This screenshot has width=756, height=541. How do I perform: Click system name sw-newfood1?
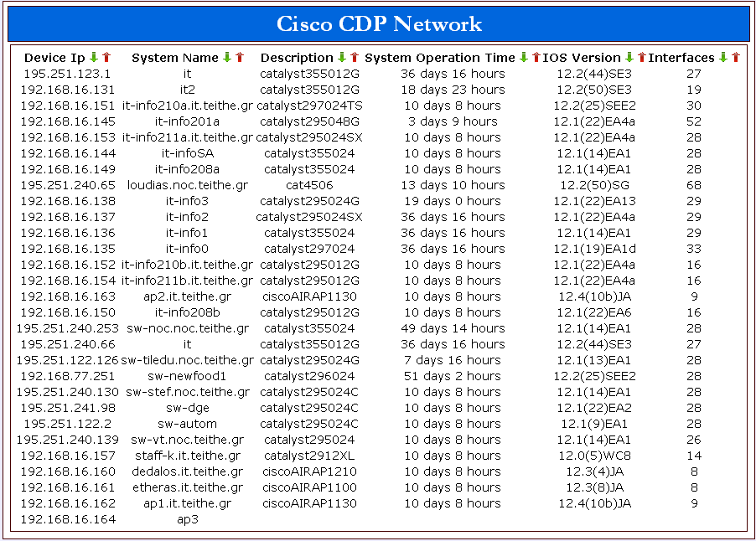187,376
